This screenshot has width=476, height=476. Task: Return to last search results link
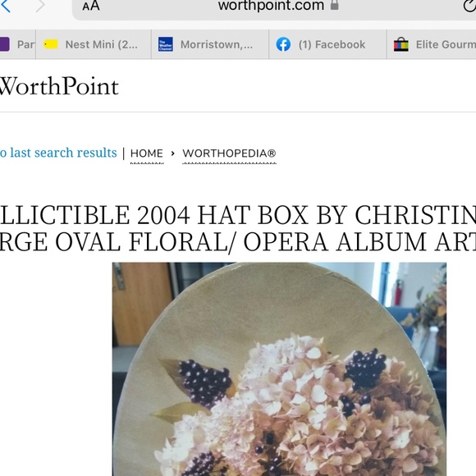point(58,153)
